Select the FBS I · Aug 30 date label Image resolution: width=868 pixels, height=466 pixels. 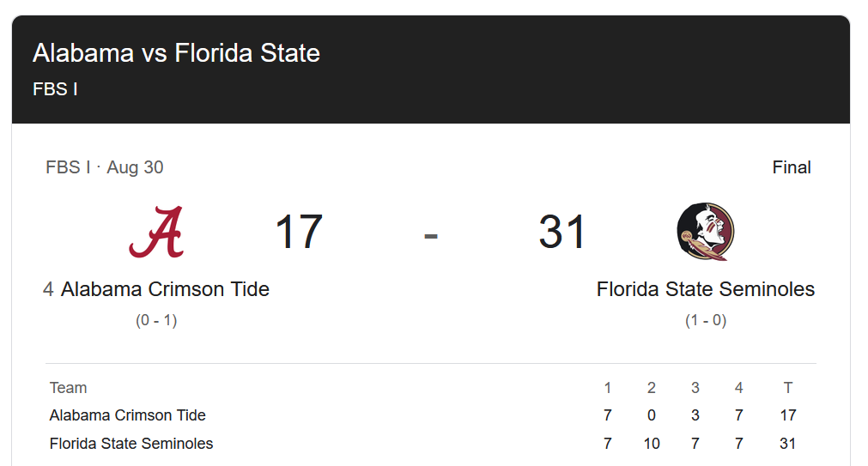point(105,167)
